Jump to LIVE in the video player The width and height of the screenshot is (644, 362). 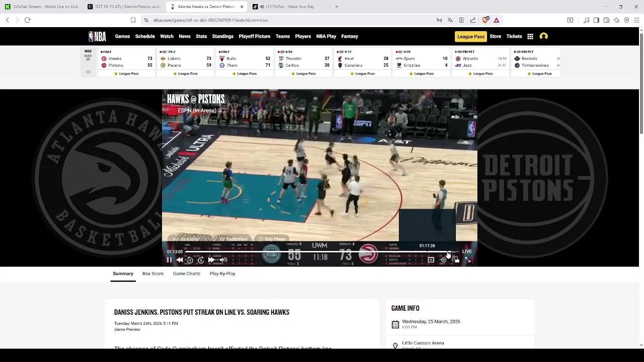pyautogui.click(x=467, y=251)
